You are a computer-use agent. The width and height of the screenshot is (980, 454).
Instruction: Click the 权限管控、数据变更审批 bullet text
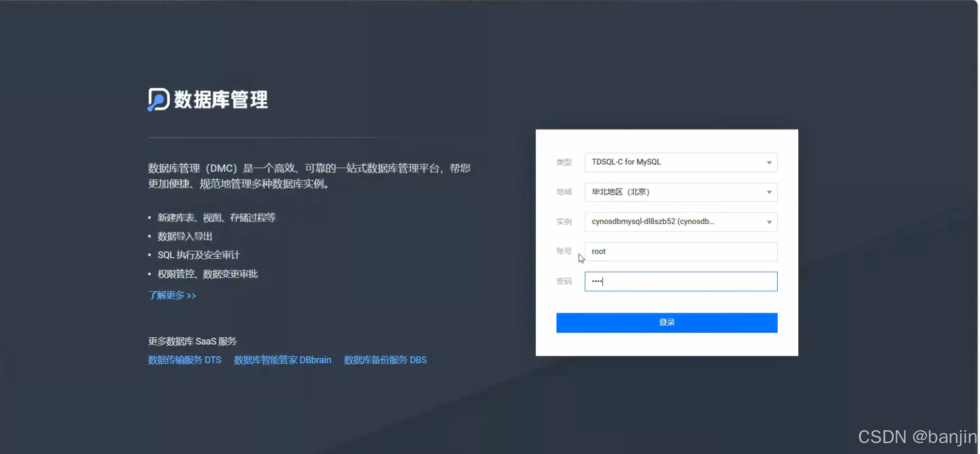(x=207, y=274)
